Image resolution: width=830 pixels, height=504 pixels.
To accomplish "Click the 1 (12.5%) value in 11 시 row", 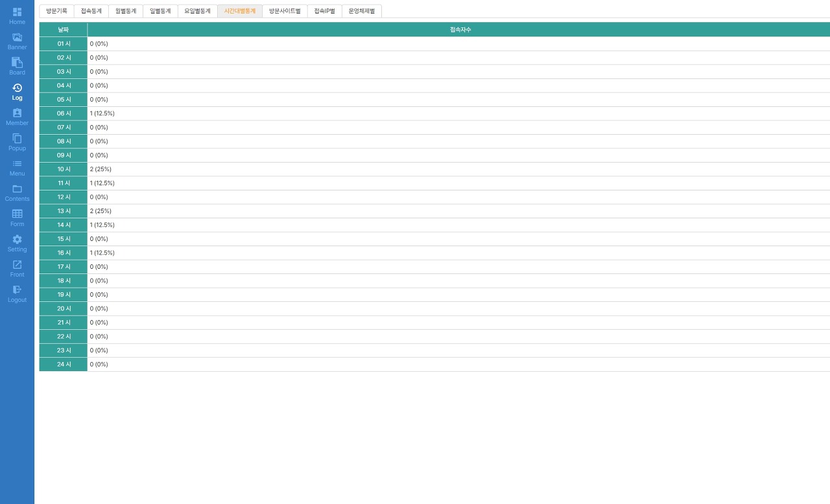I will click(102, 183).
